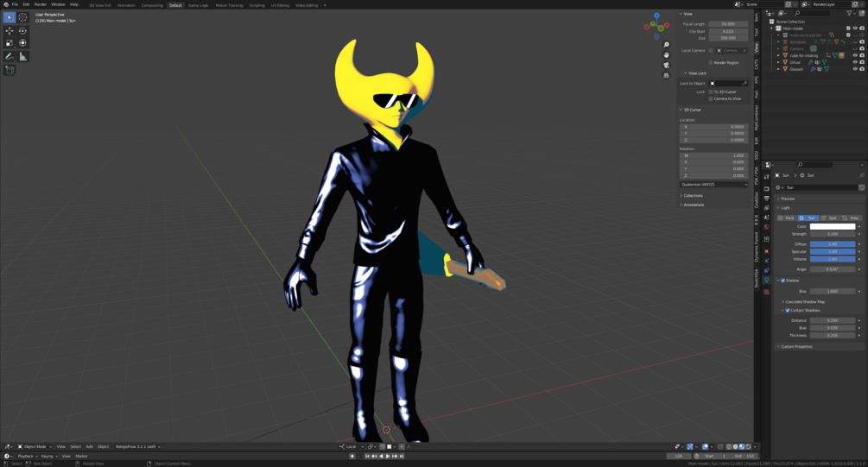
Task: Activate the Transform tool
Action: [22, 43]
